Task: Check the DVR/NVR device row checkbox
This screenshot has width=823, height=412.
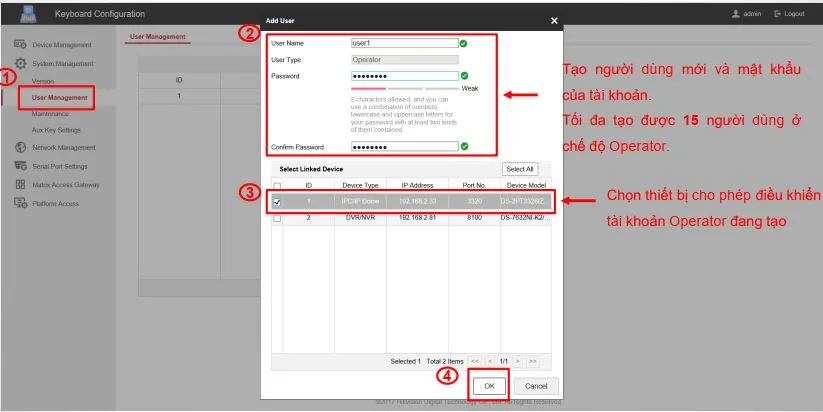Action: pos(277,217)
